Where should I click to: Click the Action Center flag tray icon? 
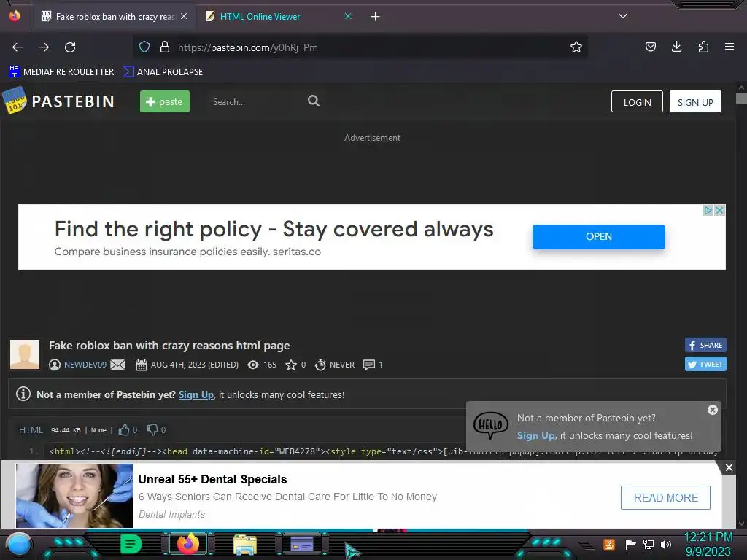pyautogui.click(x=630, y=544)
